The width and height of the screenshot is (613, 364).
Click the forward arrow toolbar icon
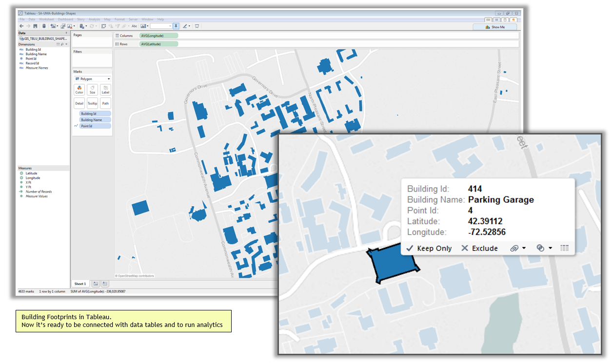pos(28,26)
